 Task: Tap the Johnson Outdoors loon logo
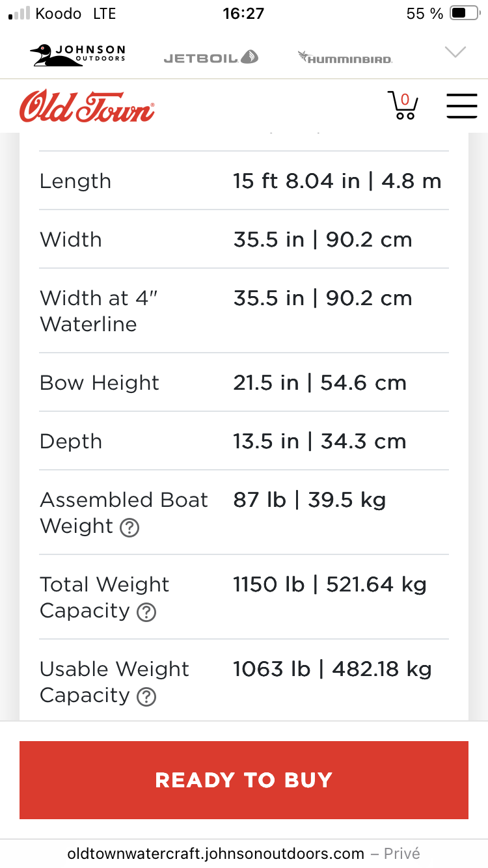coord(78,55)
